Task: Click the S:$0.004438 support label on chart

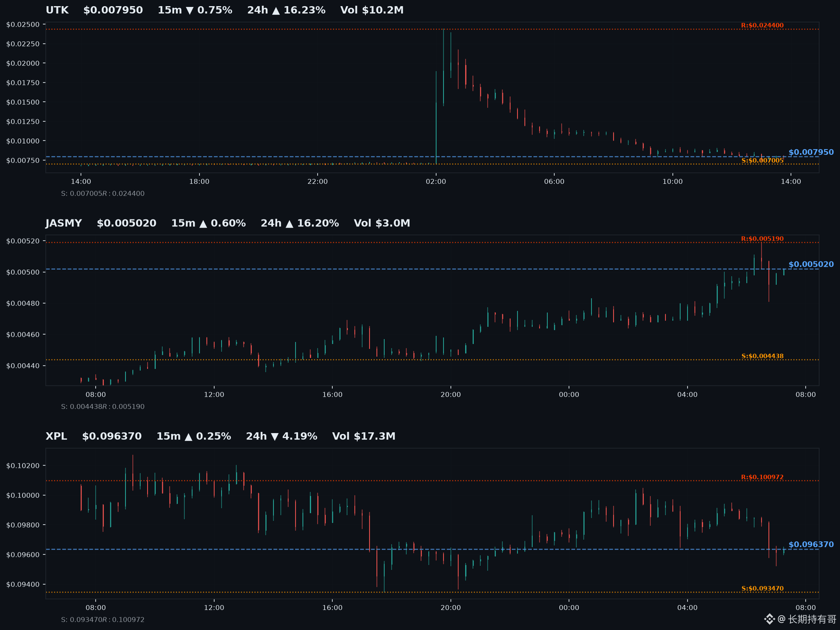Action: (x=762, y=356)
